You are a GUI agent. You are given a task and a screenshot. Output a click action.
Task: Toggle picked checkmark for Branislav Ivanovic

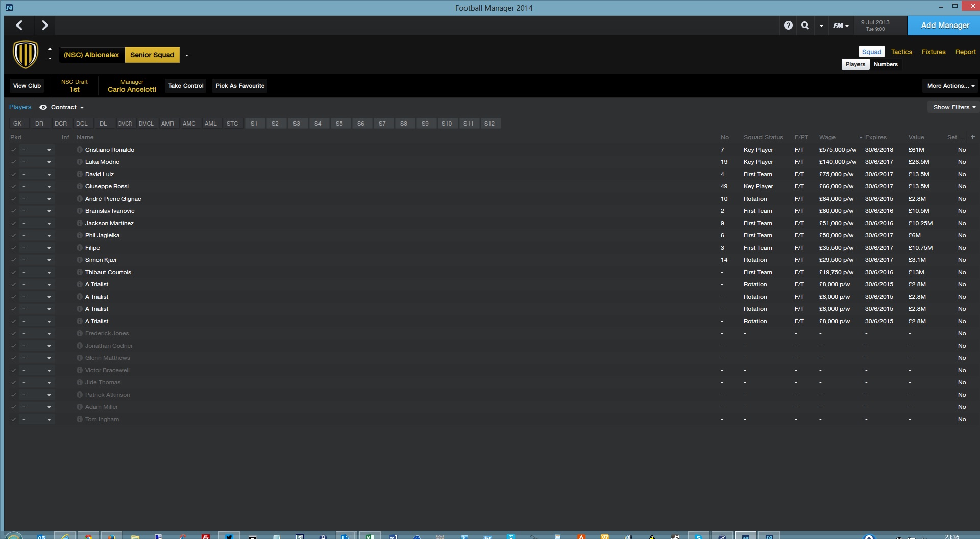click(x=14, y=211)
